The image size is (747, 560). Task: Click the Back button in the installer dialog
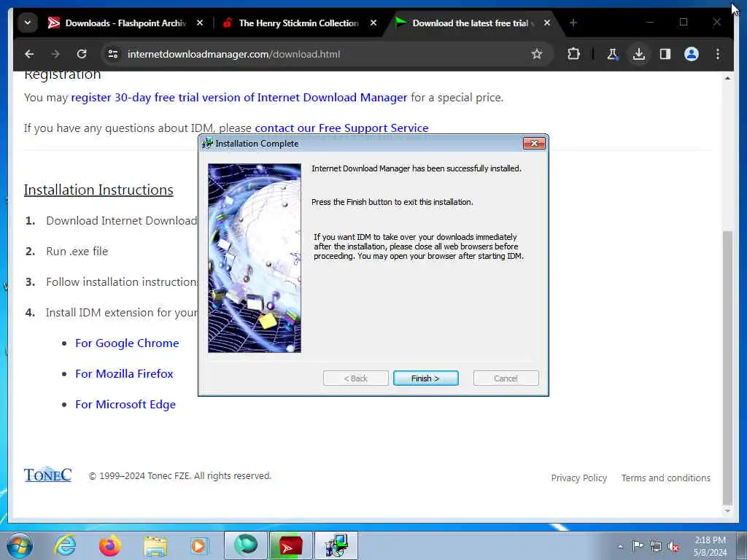(x=356, y=378)
